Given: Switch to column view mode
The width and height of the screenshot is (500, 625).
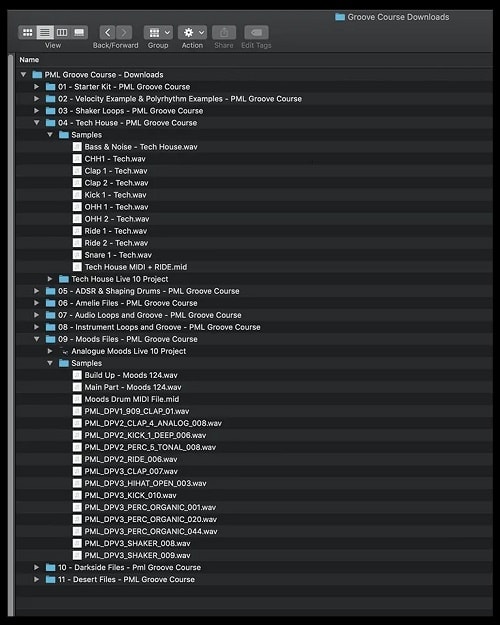Looking at the screenshot, I should (x=62, y=32).
